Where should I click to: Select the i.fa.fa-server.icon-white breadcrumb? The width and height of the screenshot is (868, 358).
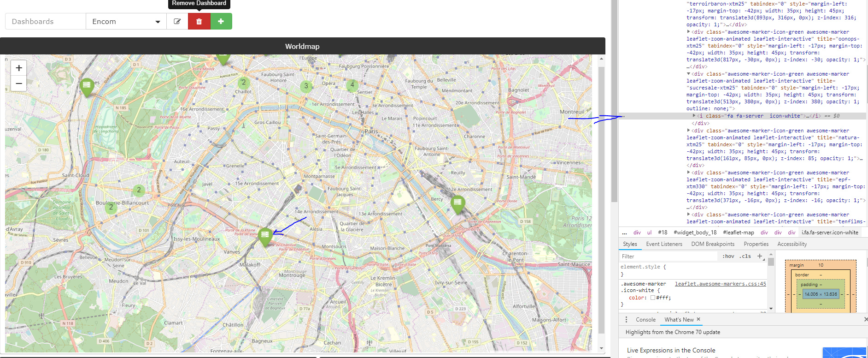pos(830,233)
